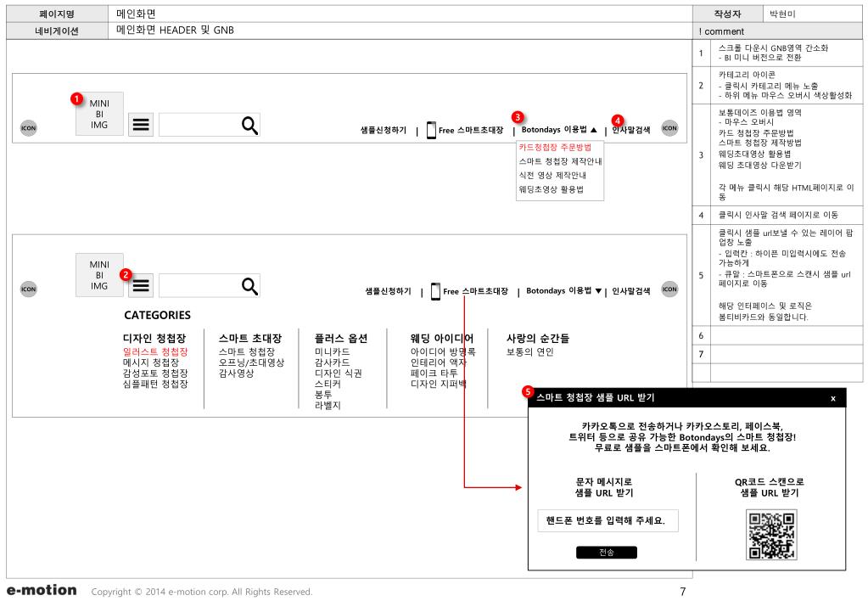Open 보통의 연인 submenu link
This screenshot has height=601, width=868.
[x=529, y=351]
